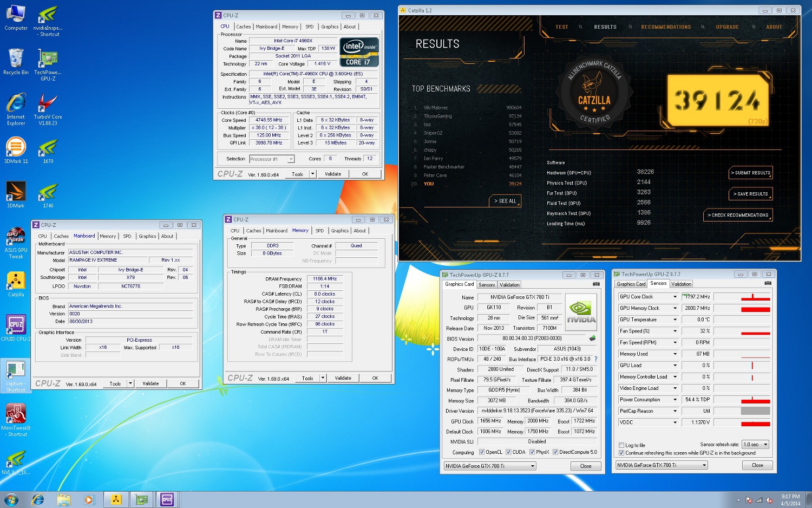Click the Bus Interface question mark icon
Image resolution: width=812 pixels, height=508 pixels.
pos(596,359)
